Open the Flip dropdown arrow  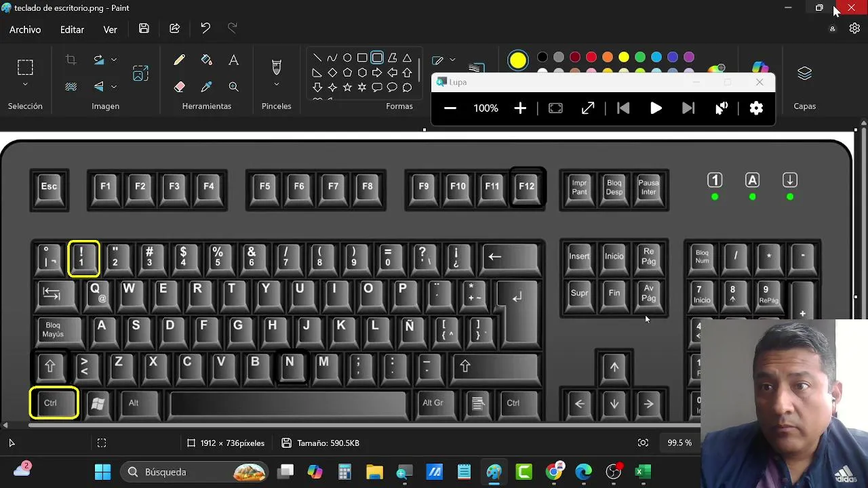[x=113, y=86]
